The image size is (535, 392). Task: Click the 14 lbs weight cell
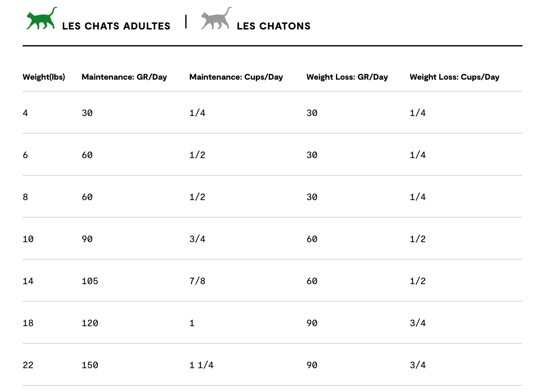click(28, 281)
